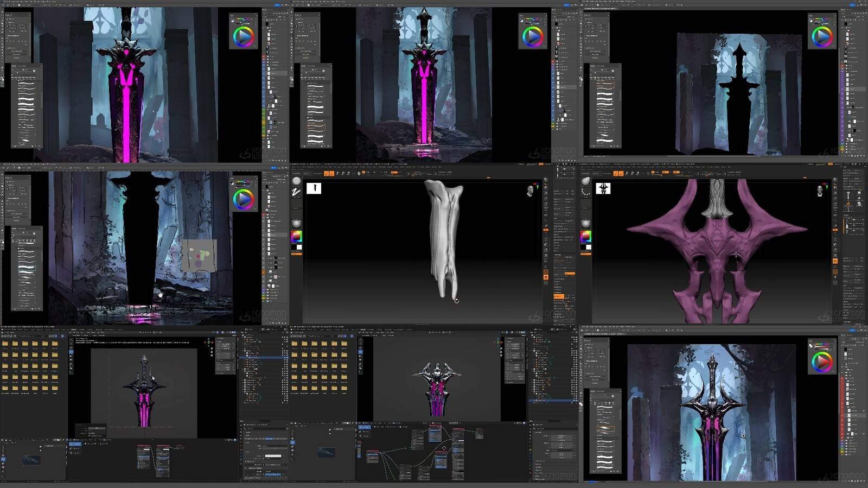Select Move gizmo icon in center ZBrush toolbar

pyautogui.click(x=337, y=173)
